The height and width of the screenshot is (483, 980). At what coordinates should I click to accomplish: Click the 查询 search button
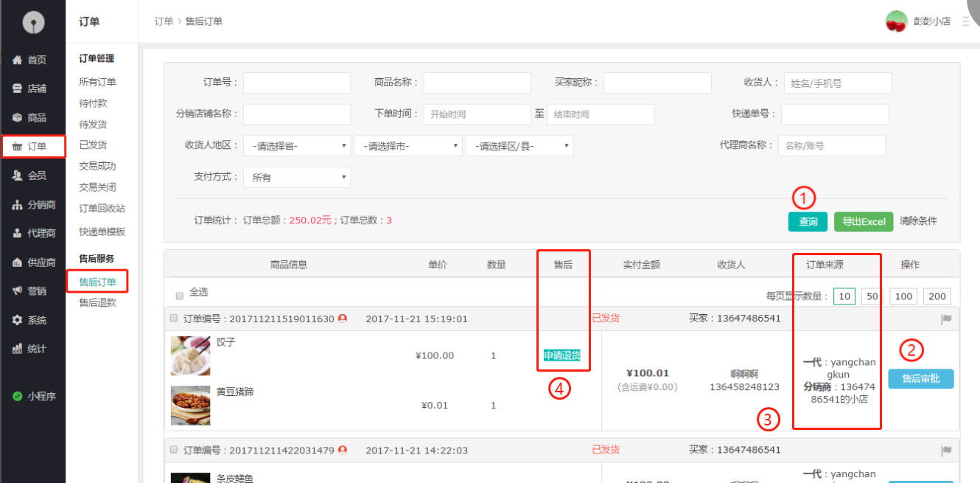pyautogui.click(x=808, y=222)
